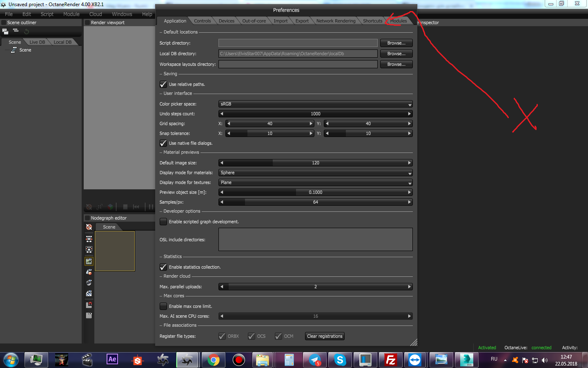Open Google Chrome from the taskbar

tap(213, 360)
